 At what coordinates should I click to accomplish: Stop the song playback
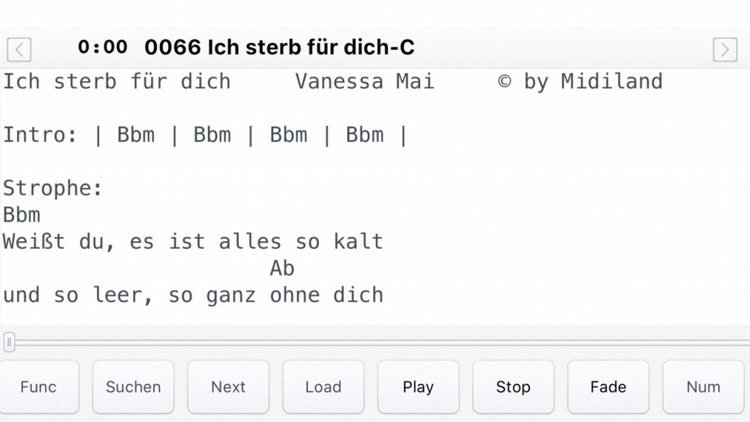[x=513, y=387]
